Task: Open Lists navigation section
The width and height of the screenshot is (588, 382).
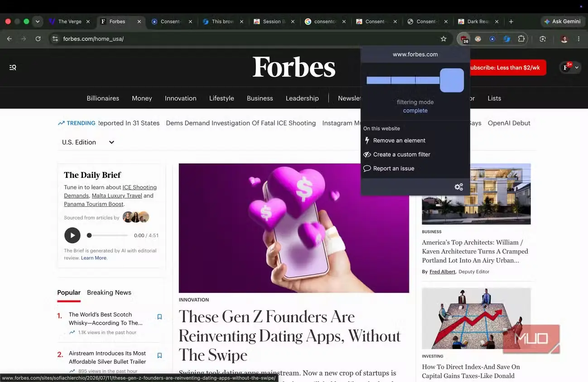Action: 494,98
